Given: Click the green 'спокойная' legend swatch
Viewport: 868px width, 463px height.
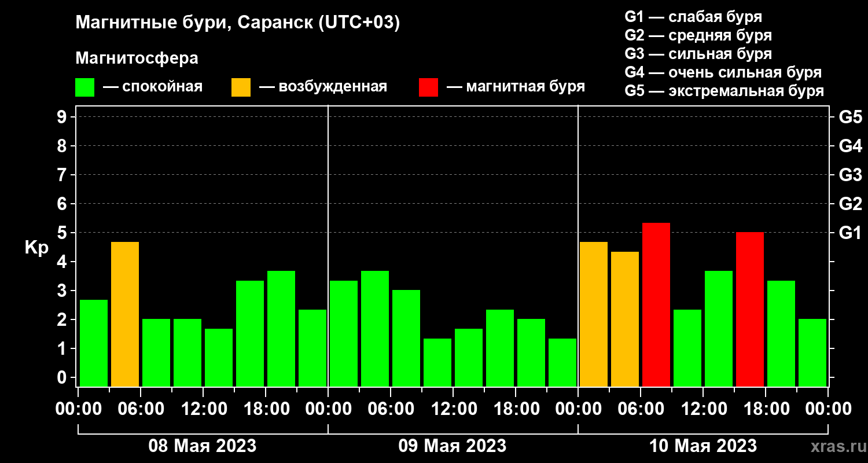Looking at the screenshot, I should (x=84, y=87).
